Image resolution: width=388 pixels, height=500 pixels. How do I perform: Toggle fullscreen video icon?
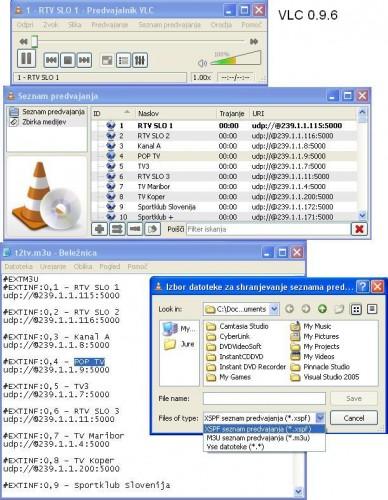point(107,60)
